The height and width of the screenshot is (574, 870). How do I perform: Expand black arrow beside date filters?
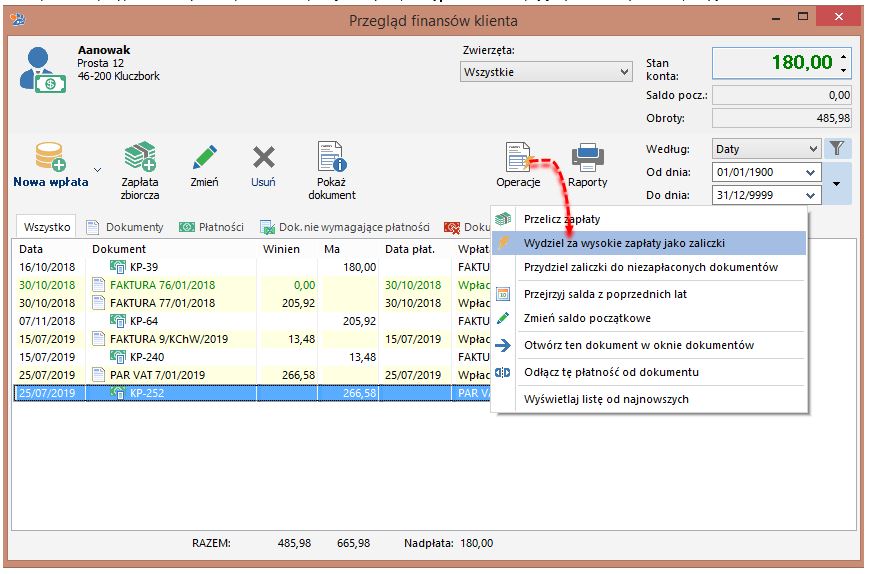(836, 184)
